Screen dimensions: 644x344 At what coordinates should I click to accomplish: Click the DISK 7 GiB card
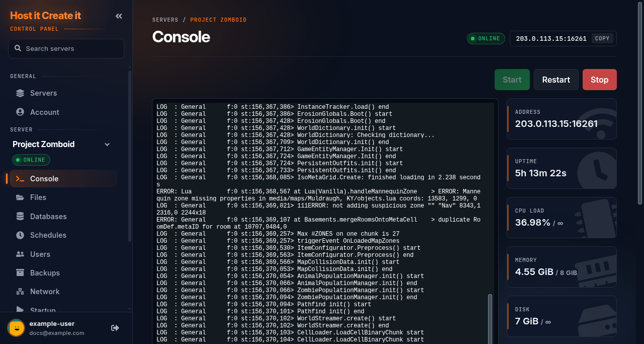pos(561,316)
